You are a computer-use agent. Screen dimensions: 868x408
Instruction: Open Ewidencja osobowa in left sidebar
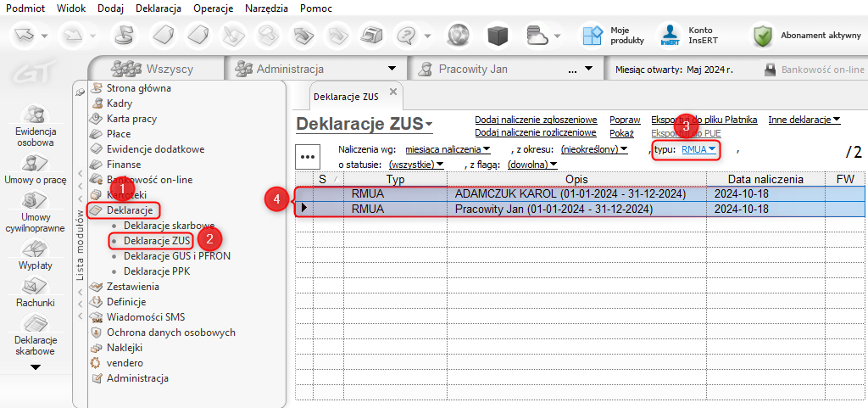tap(36, 126)
